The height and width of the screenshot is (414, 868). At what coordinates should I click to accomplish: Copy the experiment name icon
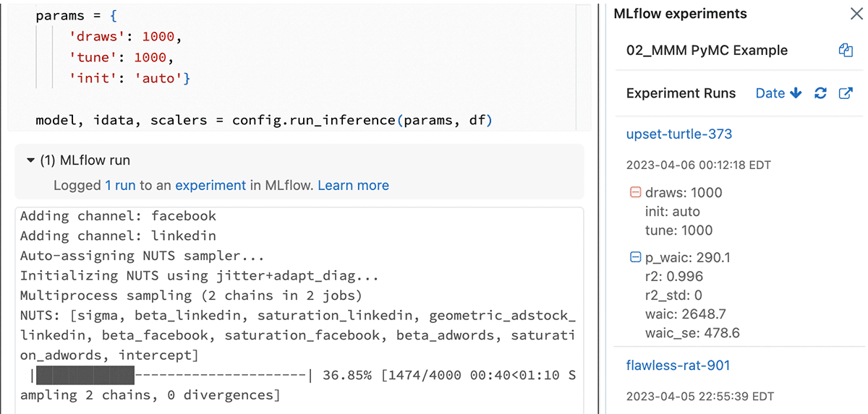click(x=846, y=51)
